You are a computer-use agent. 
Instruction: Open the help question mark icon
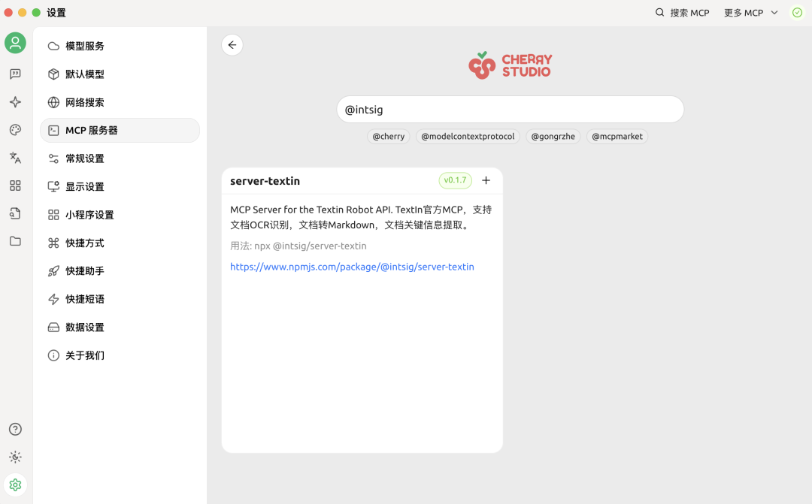pyautogui.click(x=15, y=429)
